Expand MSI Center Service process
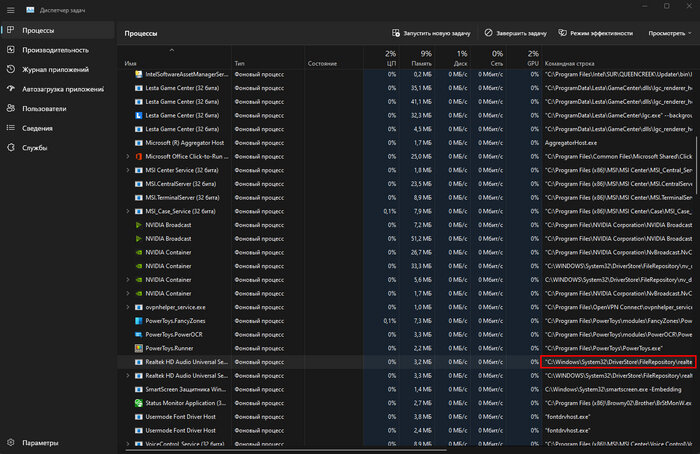Viewport: 700px width, 454px height. click(x=128, y=170)
